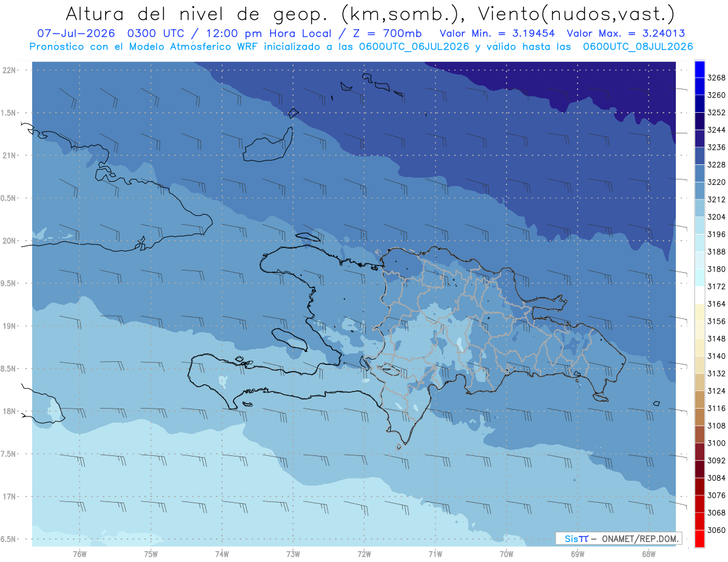Click the 21N latitude axis label
The width and height of the screenshot is (728, 562).
point(10,155)
